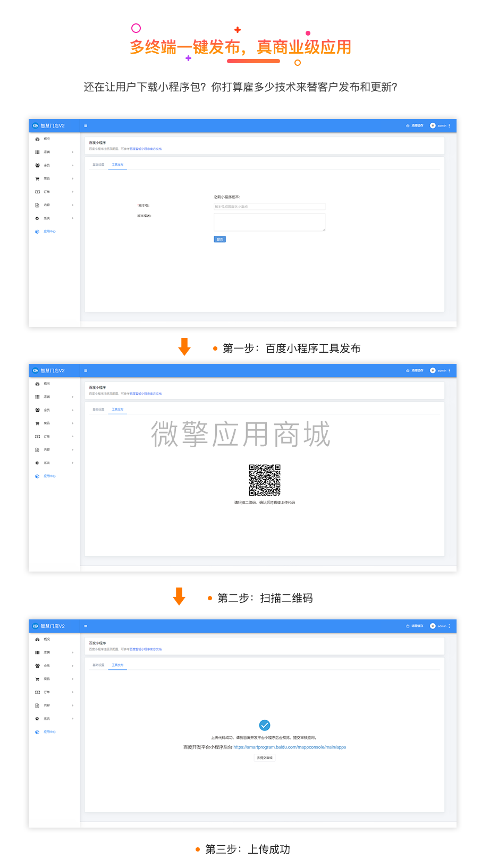Expand the 订单 chevron in the QR code screen
Image resolution: width=481 pixels, height=868 pixels.
pos(73,437)
